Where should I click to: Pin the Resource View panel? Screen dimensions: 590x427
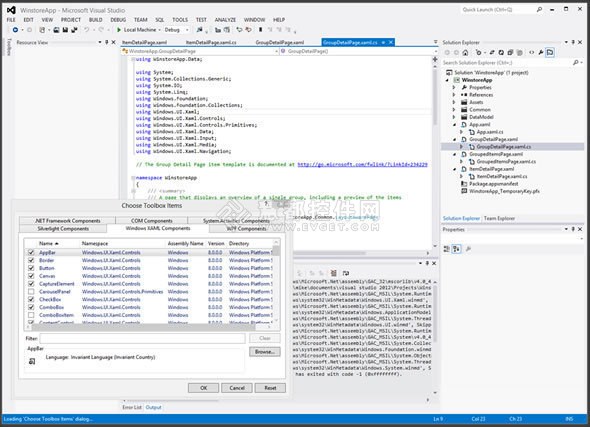click(x=106, y=42)
